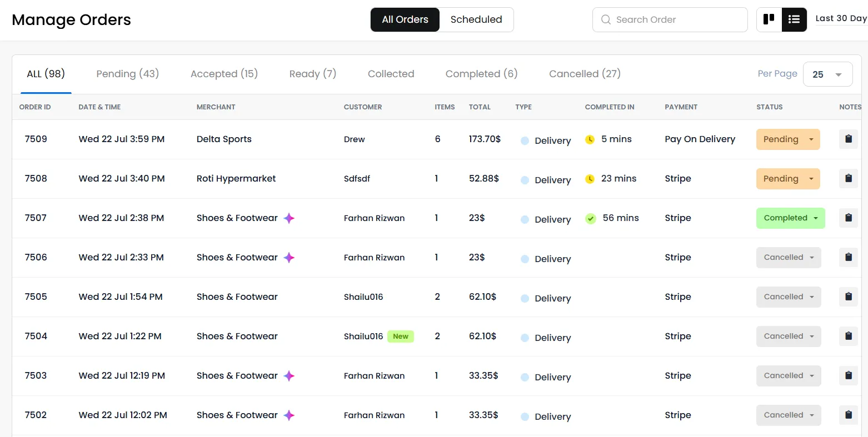Click the star badge on order 7506 merchant
868x437 pixels.
[289, 258]
